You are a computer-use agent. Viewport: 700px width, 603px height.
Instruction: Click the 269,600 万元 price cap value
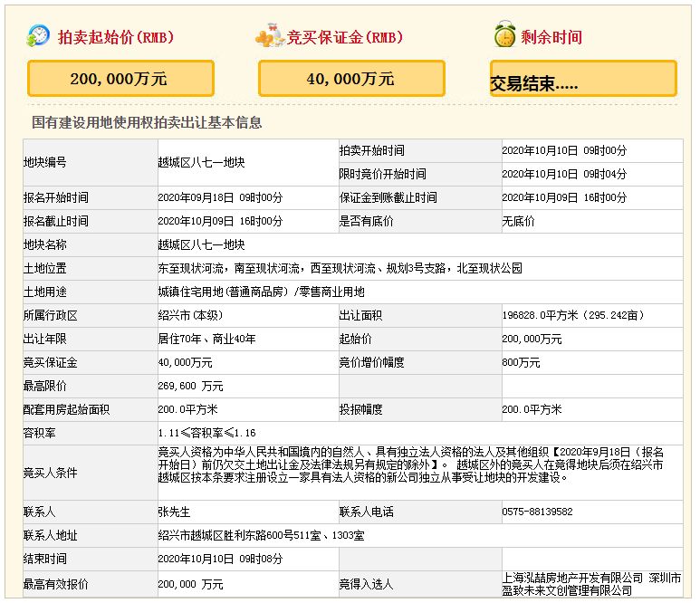pyautogui.click(x=191, y=386)
